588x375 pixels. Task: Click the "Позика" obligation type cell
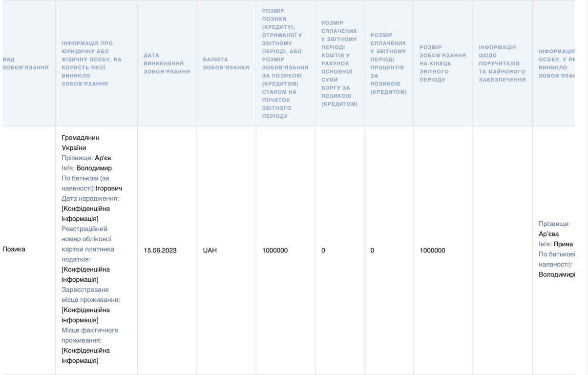click(14, 250)
